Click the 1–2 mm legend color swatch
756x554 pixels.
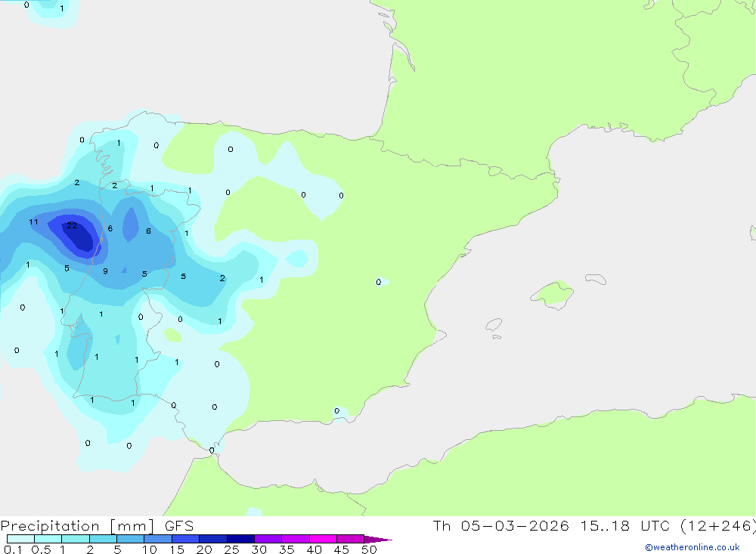pos(75,539)
